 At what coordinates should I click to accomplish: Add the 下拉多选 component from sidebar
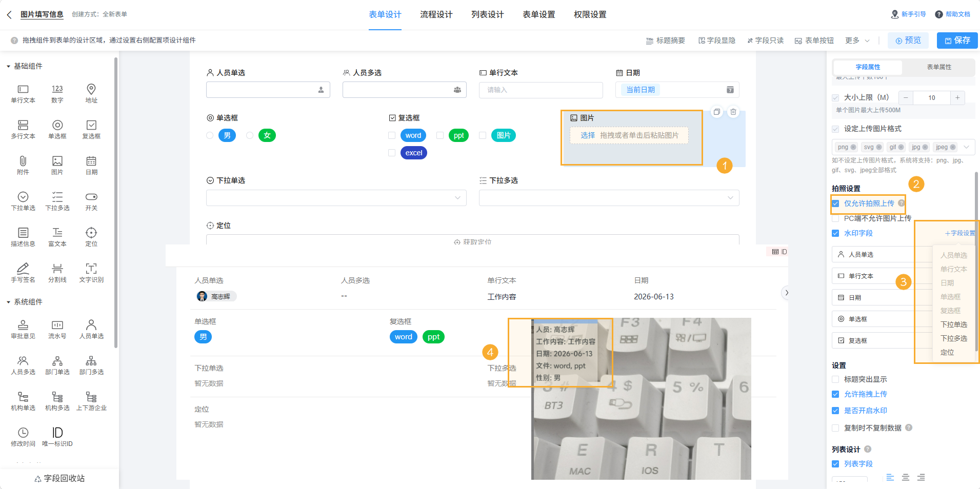(x=57, y=201)
